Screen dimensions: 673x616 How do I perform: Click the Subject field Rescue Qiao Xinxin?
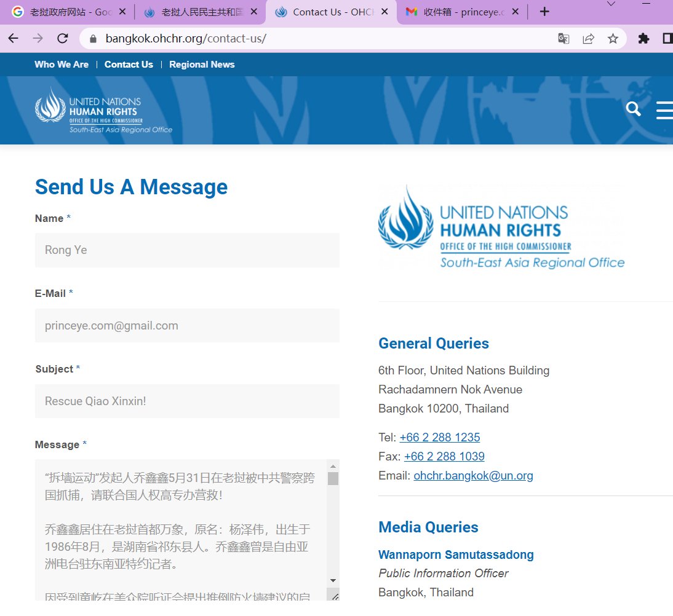tap(187, 401)
